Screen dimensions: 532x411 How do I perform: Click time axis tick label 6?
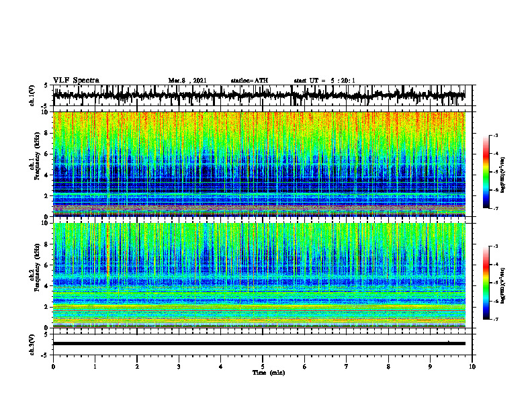pos(305,367)
